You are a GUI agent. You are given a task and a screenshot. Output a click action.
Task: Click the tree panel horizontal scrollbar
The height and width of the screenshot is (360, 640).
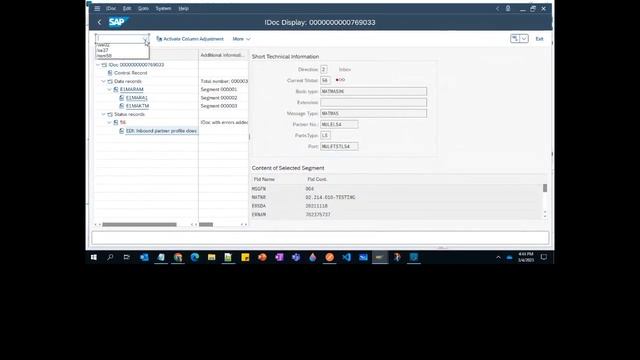139,224
